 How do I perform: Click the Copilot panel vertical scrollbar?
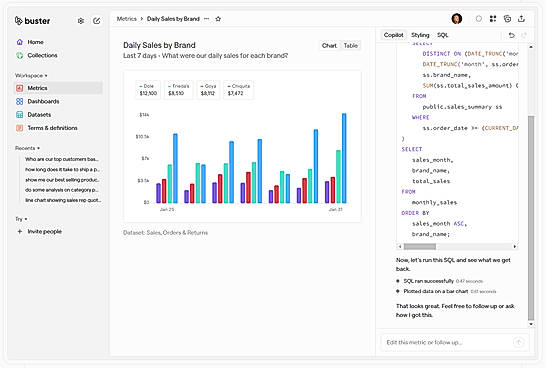(531, 218)
